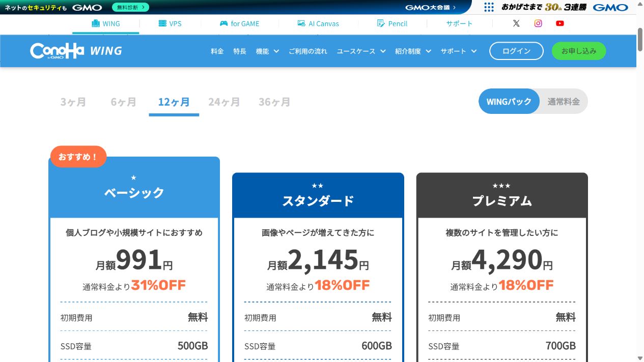Click the 31%OFF discount text
The width and height of the screenshot is (644, 362).
coord(158,285)
